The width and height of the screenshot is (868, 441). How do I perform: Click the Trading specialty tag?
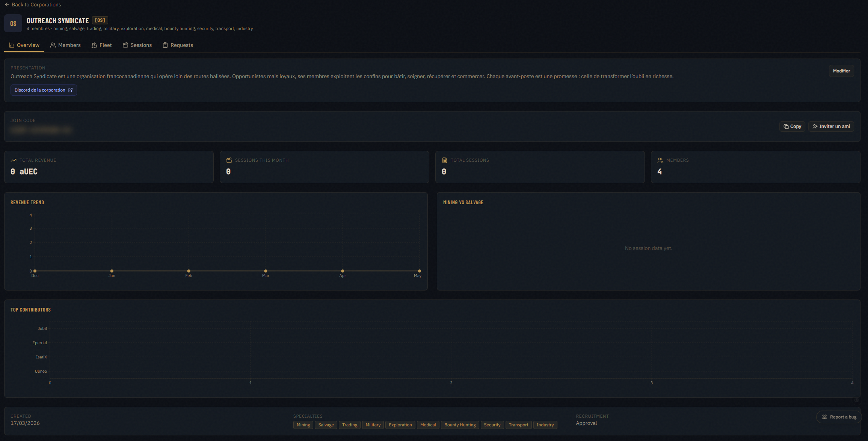tap(350, 425)
